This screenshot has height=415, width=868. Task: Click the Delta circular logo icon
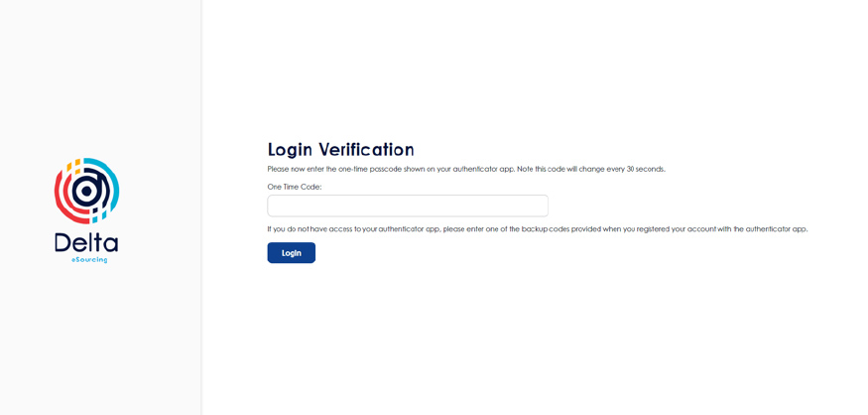(x=86, y=191)
